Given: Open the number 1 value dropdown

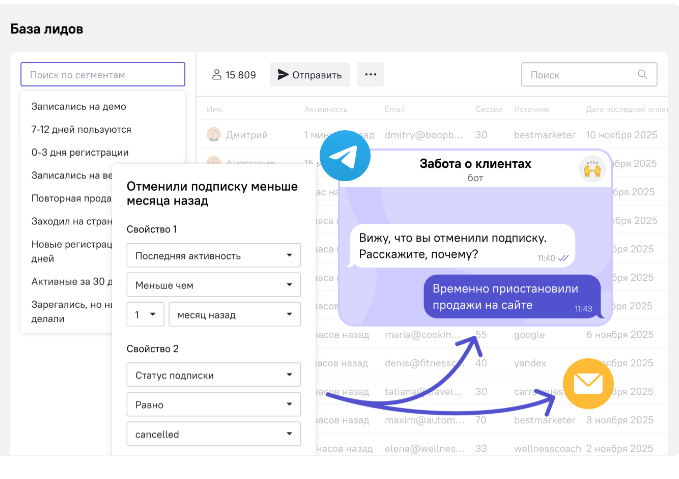Looking at the screenshot, I should tap(145, 314).
